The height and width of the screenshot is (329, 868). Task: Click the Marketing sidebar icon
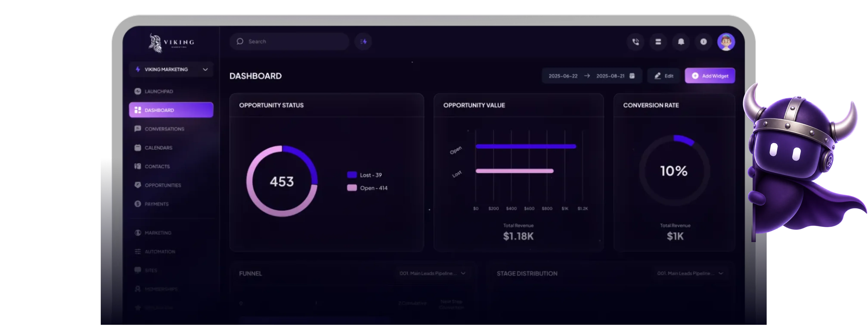[138, 233]
